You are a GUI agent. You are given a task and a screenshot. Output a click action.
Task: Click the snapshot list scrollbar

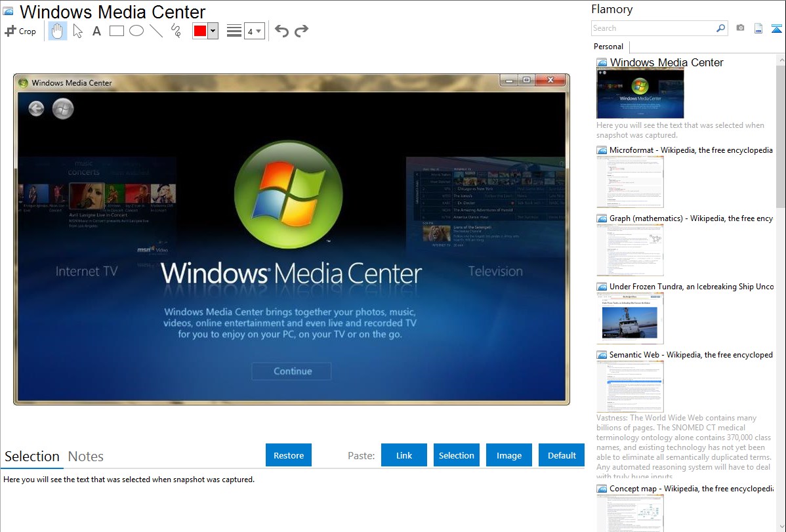[781, 135]
